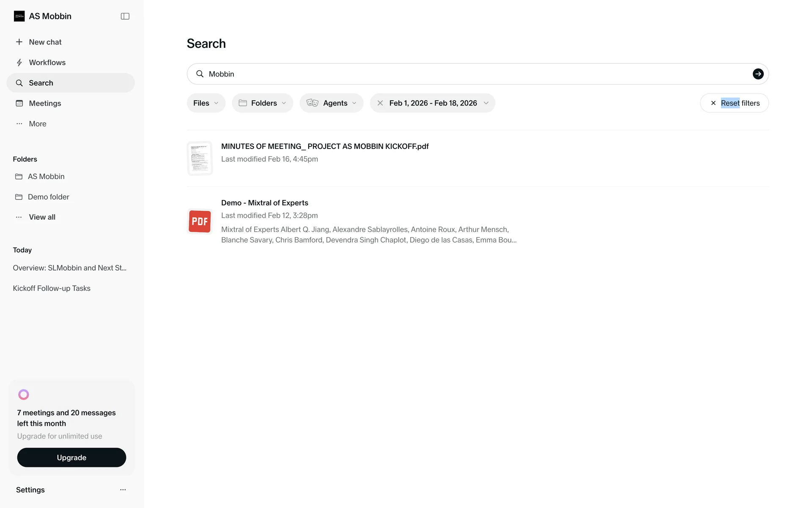Expand the More sidebar menu
This screenshot has height=508, width=812.
[x=37, y=124]
